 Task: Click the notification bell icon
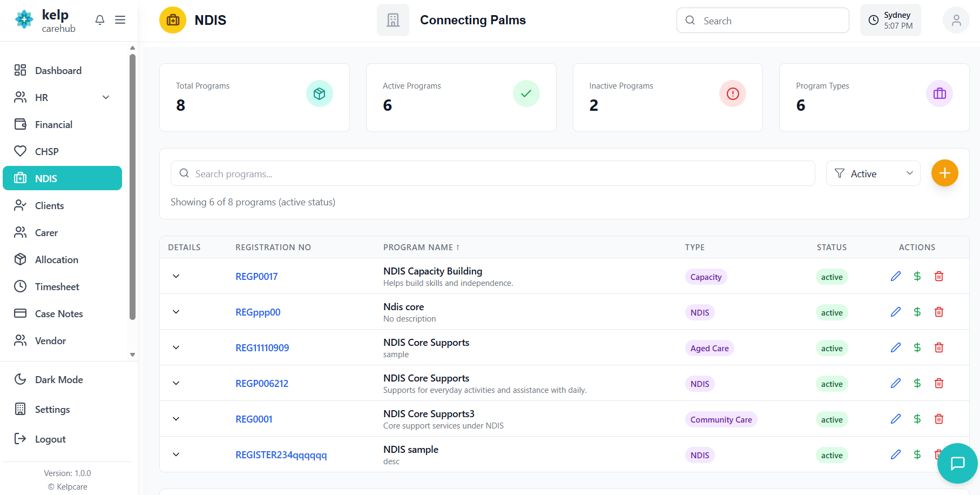[x=100, y=20]
